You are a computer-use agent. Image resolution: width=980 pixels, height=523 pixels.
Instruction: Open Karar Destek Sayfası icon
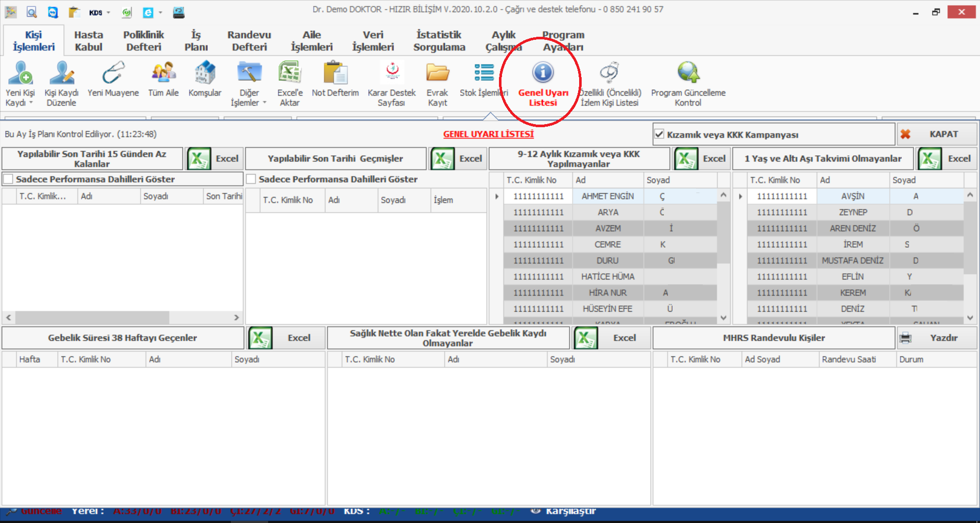pos(392,73)
